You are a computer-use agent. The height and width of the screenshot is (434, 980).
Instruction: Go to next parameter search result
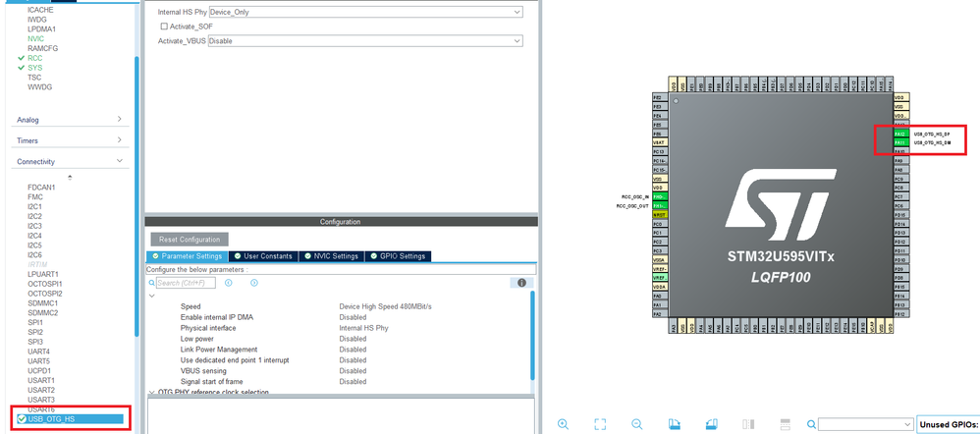253,283
